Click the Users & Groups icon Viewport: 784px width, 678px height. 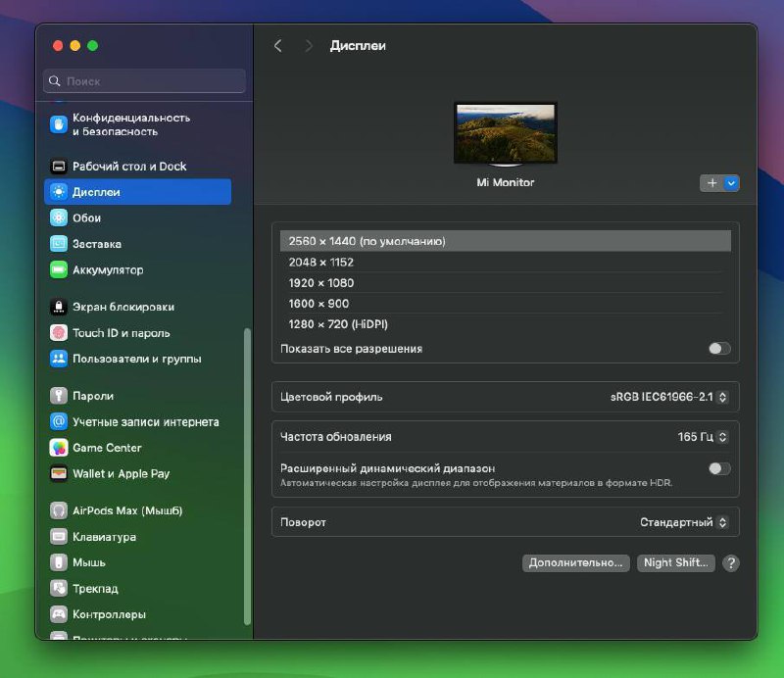59,359
